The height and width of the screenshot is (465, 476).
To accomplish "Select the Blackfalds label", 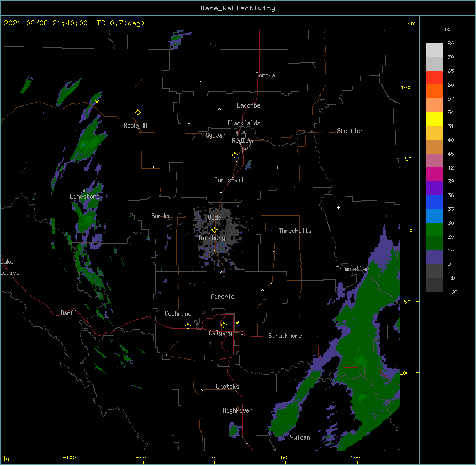I will tap(244, 123).
